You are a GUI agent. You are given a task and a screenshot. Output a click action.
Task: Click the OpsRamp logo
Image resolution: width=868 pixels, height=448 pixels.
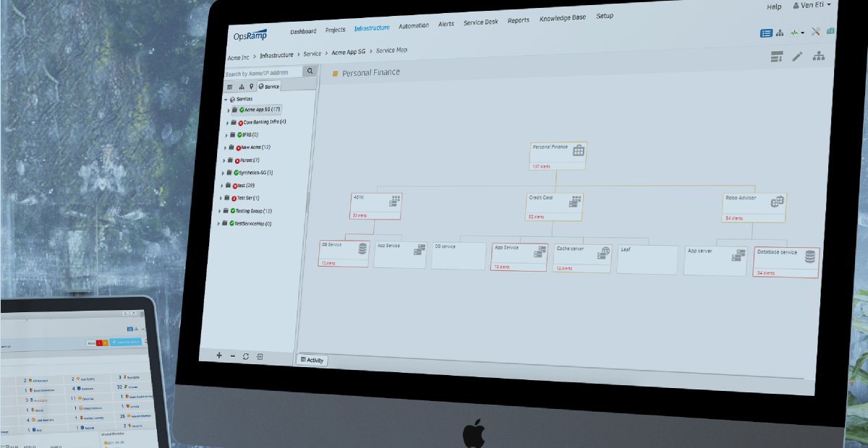tap(250, 34)
